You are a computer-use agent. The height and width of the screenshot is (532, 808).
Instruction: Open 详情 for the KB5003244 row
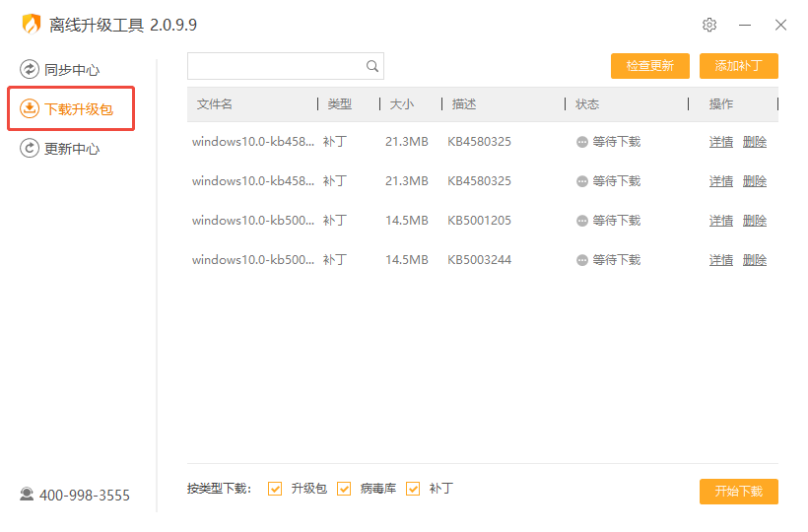[721, 260]
